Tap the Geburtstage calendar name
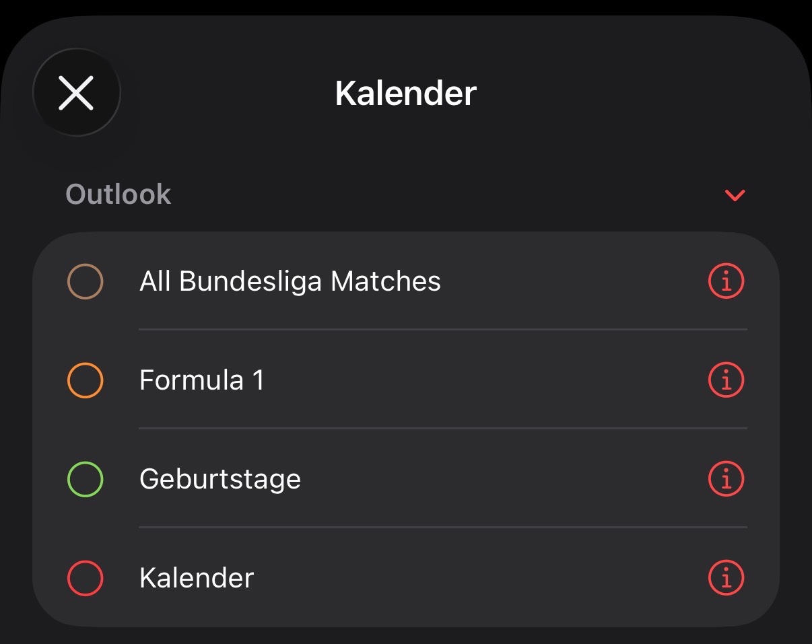 (220, 479)
